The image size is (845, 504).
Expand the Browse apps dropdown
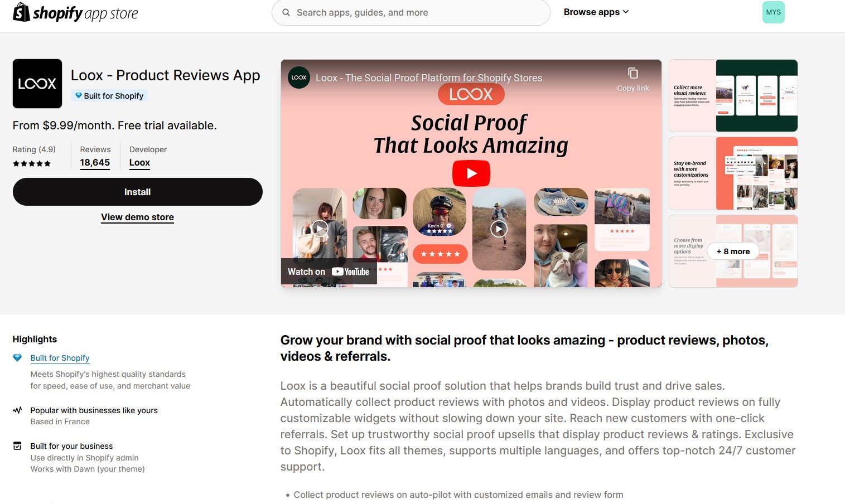point(596,12)
